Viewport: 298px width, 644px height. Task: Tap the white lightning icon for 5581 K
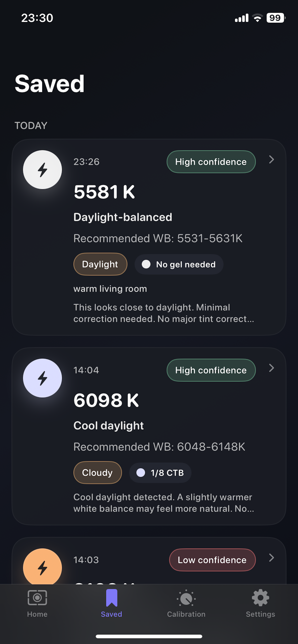point(42,169)
